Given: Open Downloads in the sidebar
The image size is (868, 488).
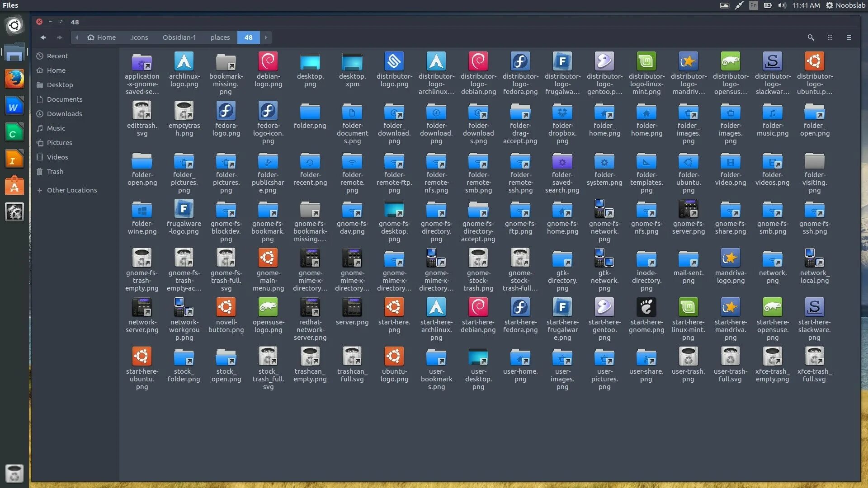Looking at the screenshot, I should pyautogui.click(x=64, y=114).
